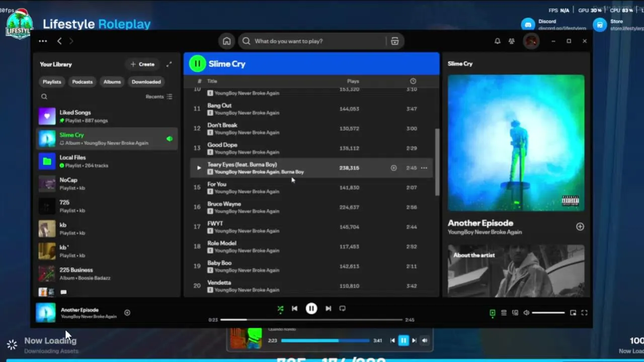The image size is (644, 362).
Task: Select track Vendetta
Action: pyautogui.click(x=311, y=286)
